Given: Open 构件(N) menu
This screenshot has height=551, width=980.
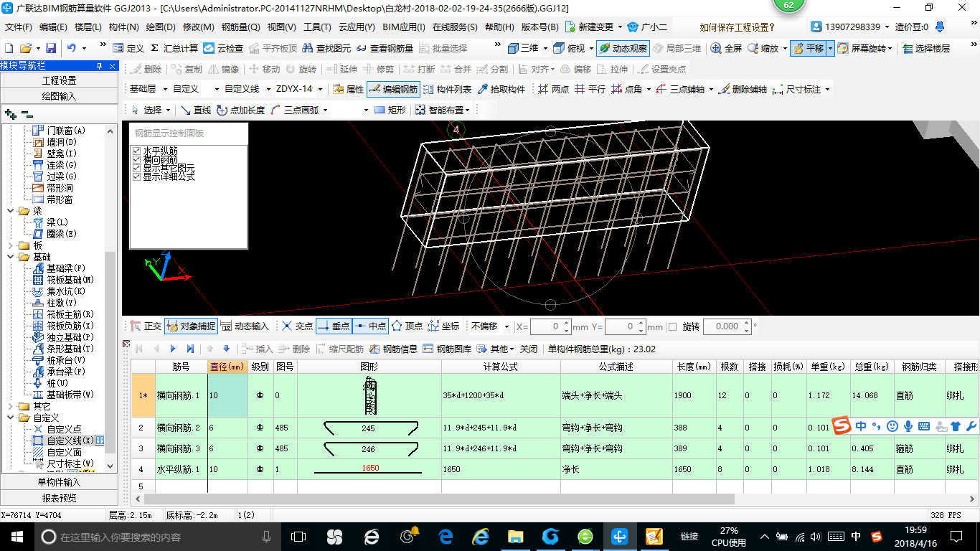Looking at the screenshot, I should coord(123,27).
